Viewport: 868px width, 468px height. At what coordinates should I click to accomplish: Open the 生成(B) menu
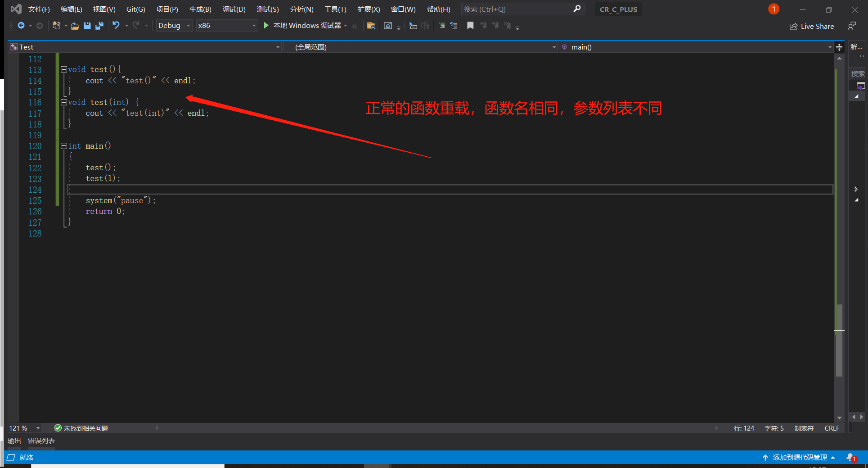(x=200, y=9)
